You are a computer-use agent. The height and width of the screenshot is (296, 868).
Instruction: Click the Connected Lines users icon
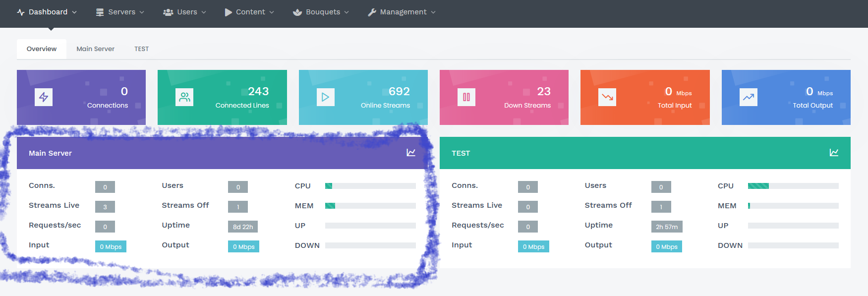click(x=184, y=97)
